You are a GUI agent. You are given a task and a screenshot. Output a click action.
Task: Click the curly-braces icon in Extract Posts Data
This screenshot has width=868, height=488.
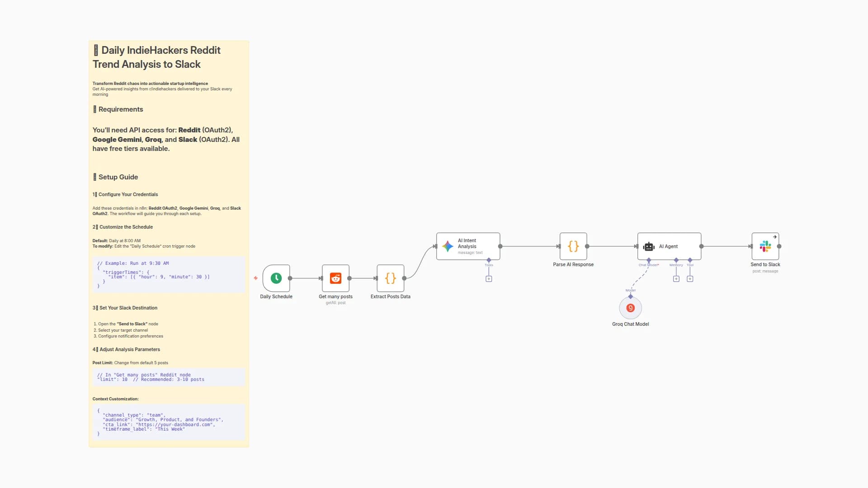tap(390, 278)
